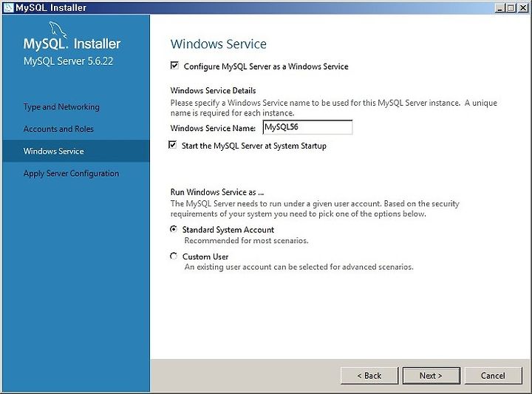The width and height of the screenshot is (532, 394).
Task: Go to Type and Networking step
Action: click(x=61, y=107)
